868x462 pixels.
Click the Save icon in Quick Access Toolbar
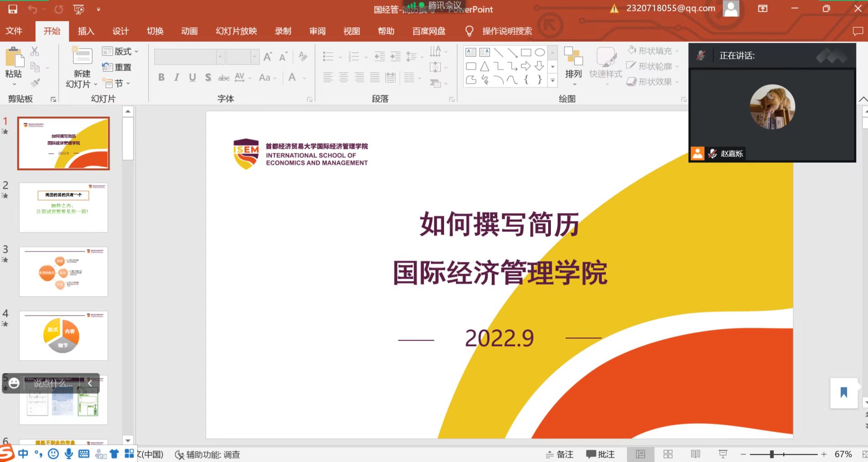[12, 9]
